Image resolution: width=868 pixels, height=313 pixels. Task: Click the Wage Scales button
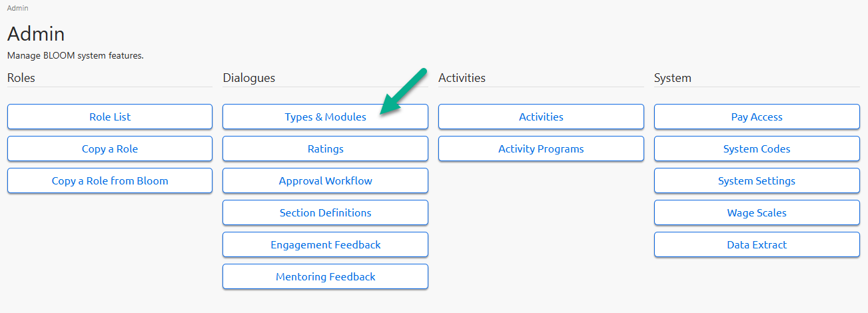(x=757, y=212)
